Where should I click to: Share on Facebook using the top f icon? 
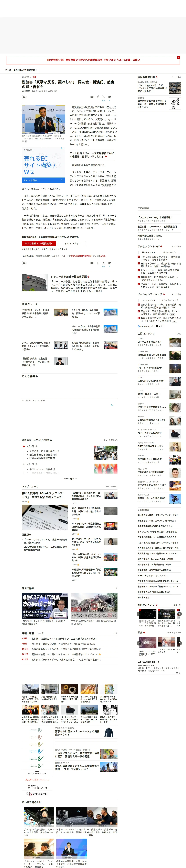98,97
